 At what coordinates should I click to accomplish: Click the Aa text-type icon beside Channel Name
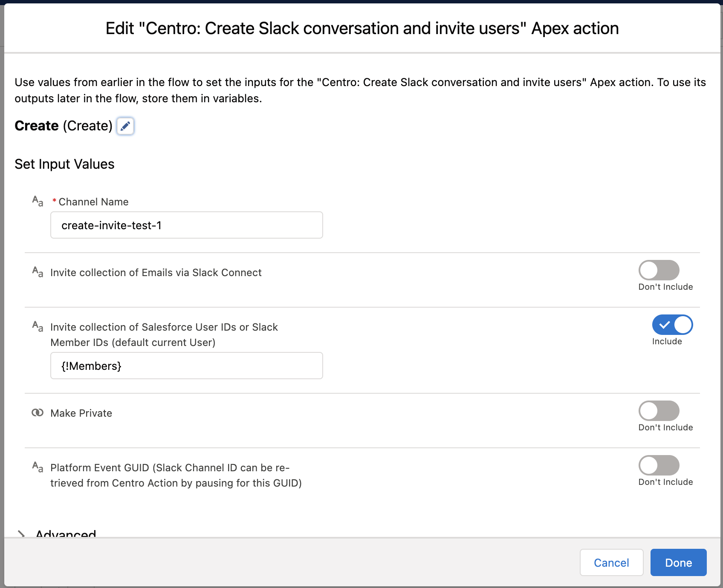click(x=38, y=201)
